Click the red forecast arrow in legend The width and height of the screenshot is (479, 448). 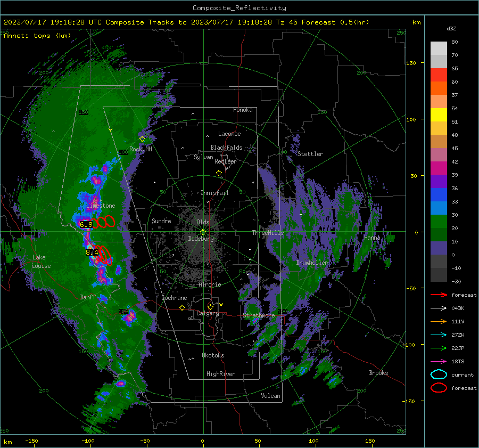pos(439,295)
